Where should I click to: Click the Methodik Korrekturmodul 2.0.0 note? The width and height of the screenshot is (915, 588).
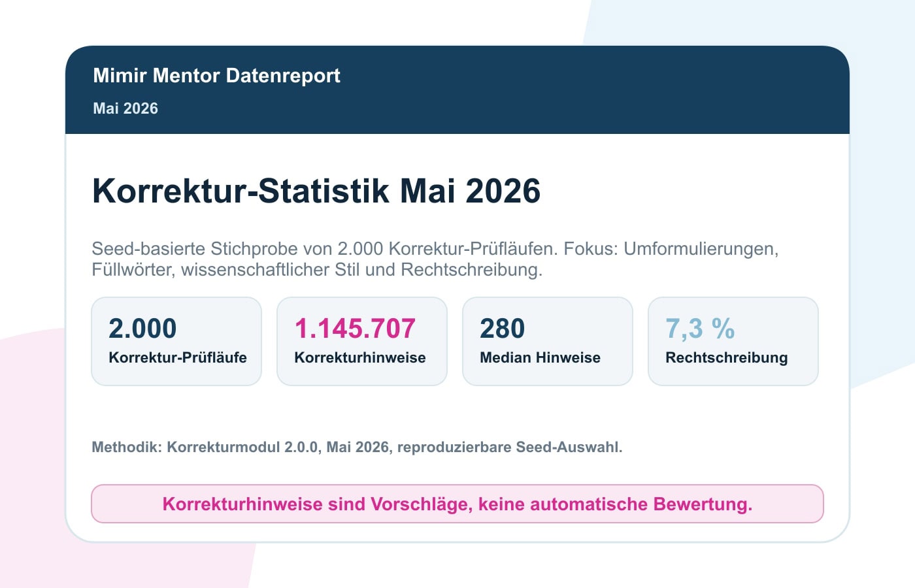coord(357,448)
